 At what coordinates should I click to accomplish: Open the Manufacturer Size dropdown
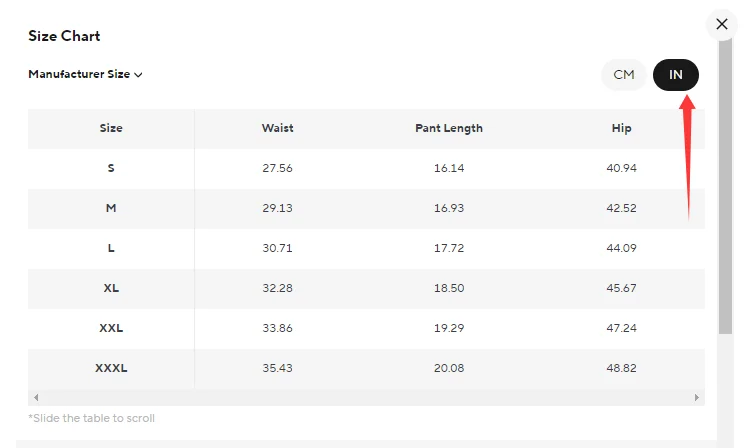(85, 74)
